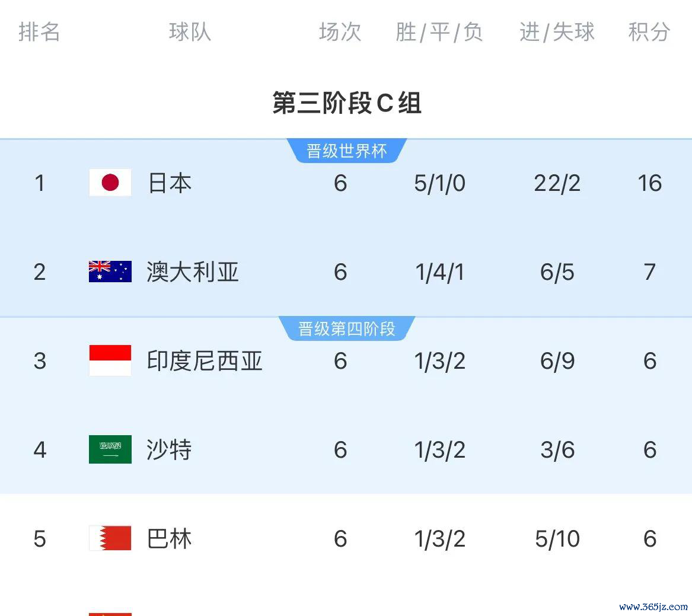Click the 胜/平/负 column header
The width and height of the screenshot is (692, 616).
click(x=439, y=32)
